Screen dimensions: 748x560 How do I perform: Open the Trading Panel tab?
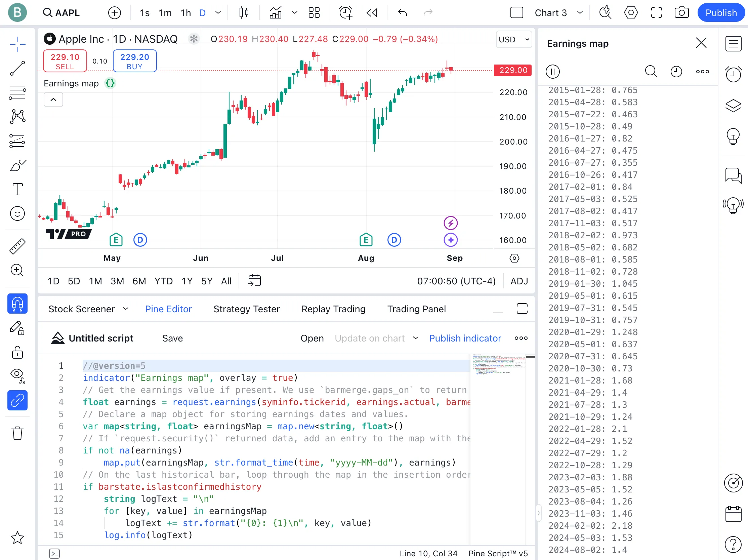(416, 309)
